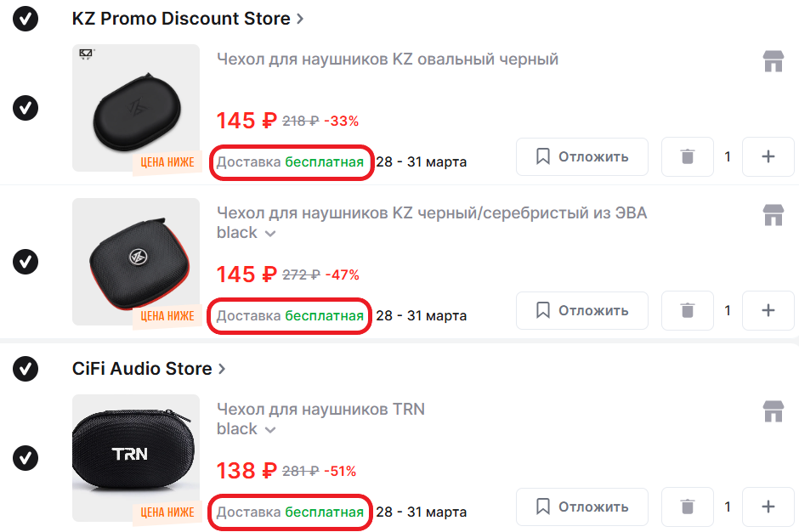Increase quantity of KZ oval black case
This screenshot has height=532, width=799.
(768, 156)
